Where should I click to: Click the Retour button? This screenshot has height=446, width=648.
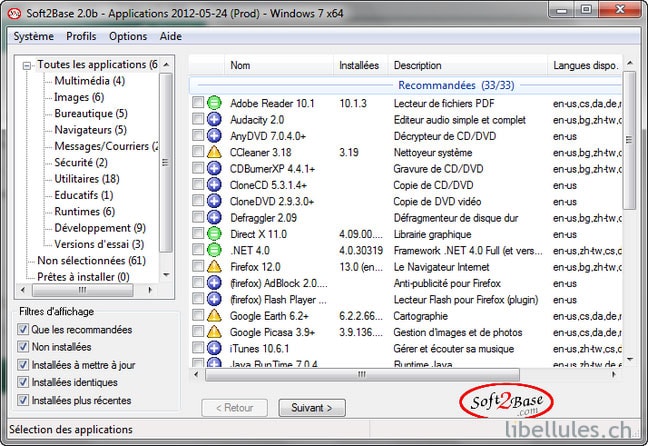(x=234, y=408)
